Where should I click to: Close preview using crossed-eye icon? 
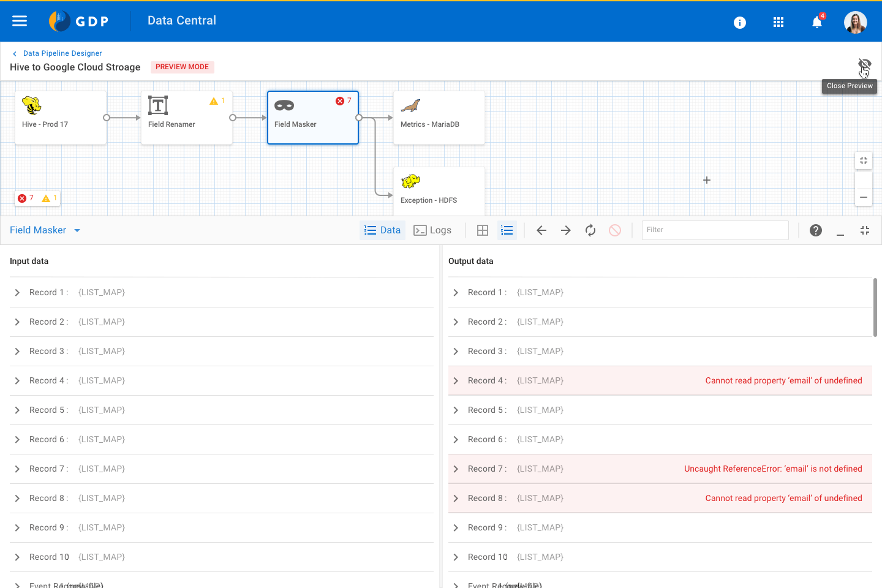864,64
